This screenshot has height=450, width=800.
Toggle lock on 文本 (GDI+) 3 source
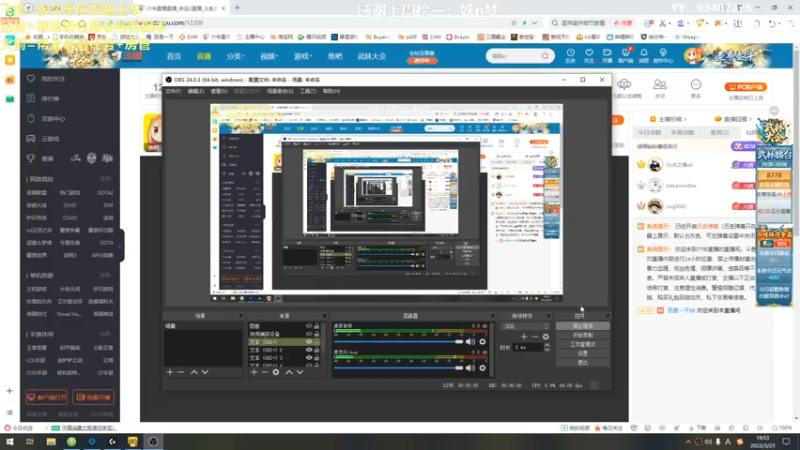click(x=317, y=358)
